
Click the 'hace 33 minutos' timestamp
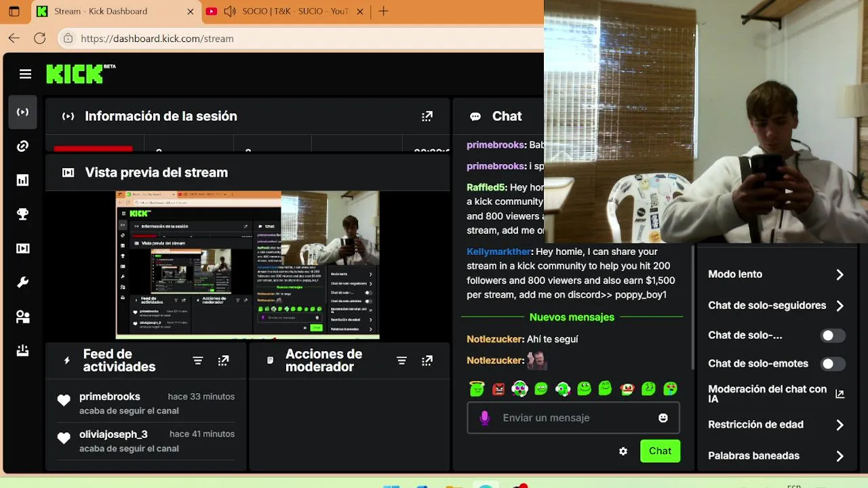click(x=201, y=396)
